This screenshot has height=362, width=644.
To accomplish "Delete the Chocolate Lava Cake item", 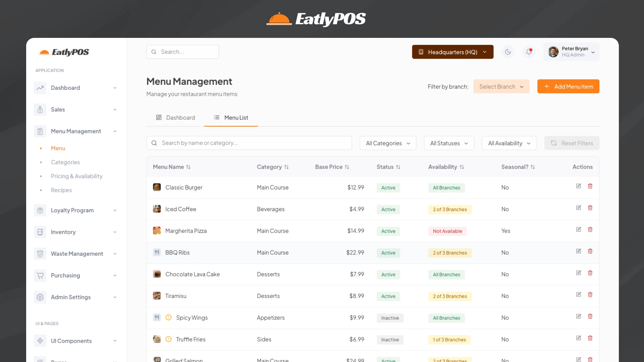I will 590,273.
